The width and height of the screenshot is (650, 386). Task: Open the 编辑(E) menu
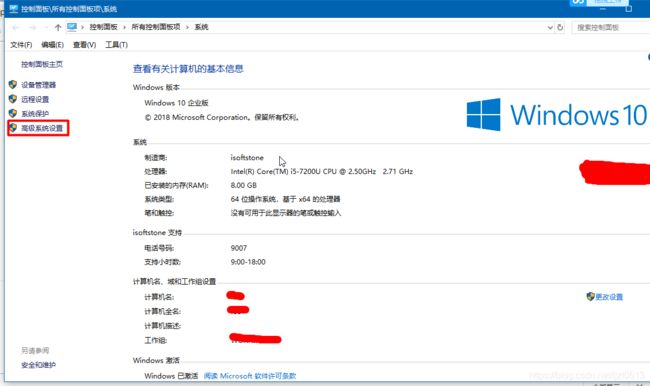[x=53, y=45]
